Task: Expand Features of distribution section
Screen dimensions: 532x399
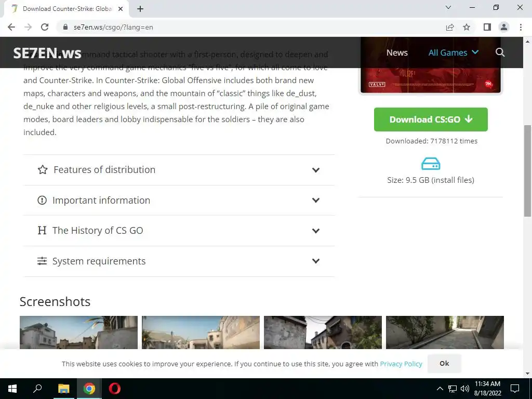Action: pos(179,170)
